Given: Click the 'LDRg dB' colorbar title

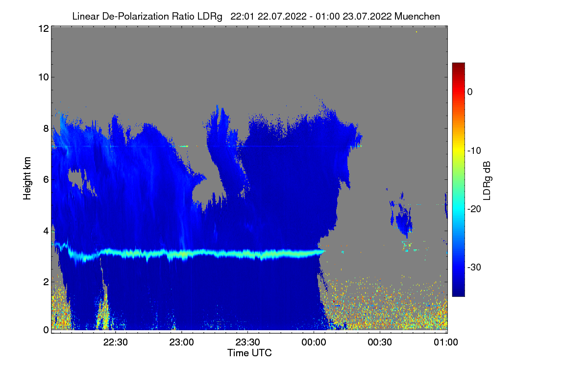Looking at the screenshot, I should [487, 180].
